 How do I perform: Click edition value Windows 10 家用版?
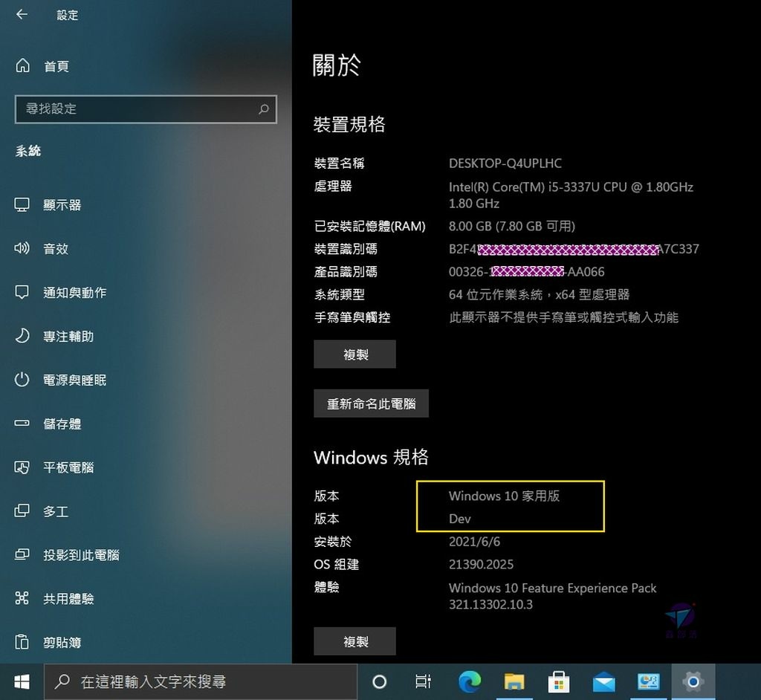504,496
